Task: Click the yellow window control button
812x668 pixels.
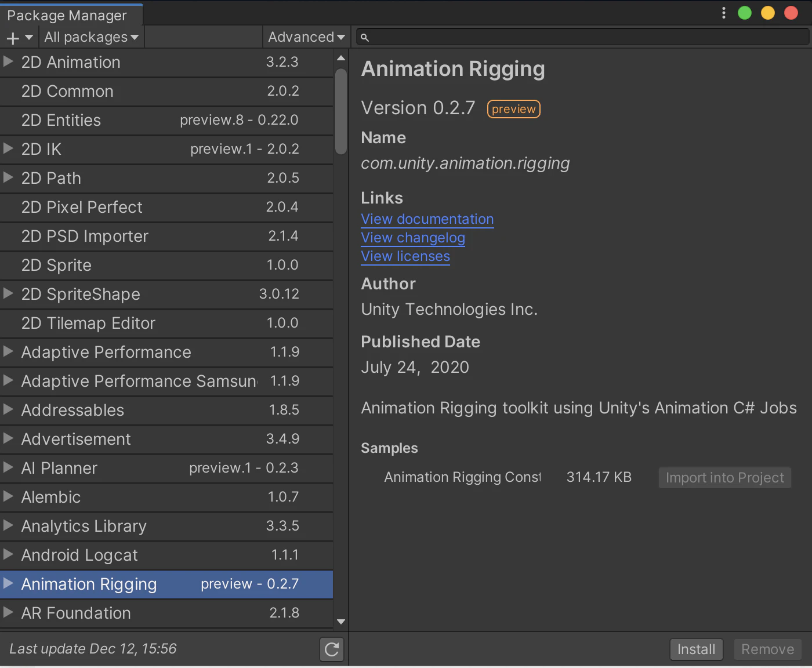Action: [768, 13]
